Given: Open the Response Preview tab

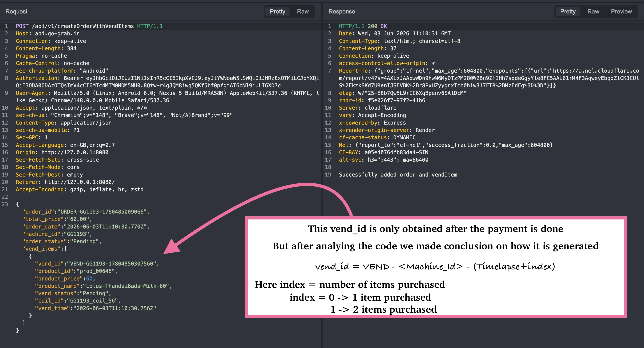Looking at the screenshot, I should point(621,12).
